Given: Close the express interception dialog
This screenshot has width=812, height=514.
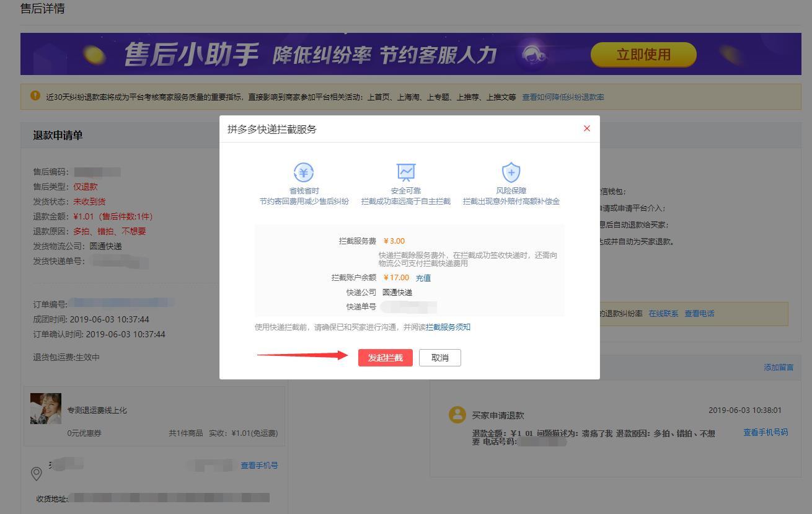Looking at the screenshot, I should (x=586, y=128).
